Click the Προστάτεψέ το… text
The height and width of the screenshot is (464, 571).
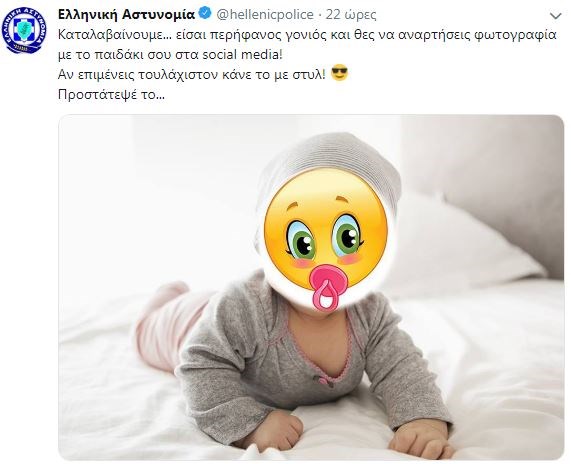111,95
